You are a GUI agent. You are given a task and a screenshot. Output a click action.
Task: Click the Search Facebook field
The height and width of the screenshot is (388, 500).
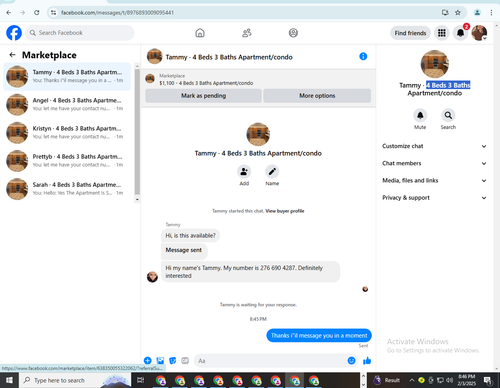point(80,33)
